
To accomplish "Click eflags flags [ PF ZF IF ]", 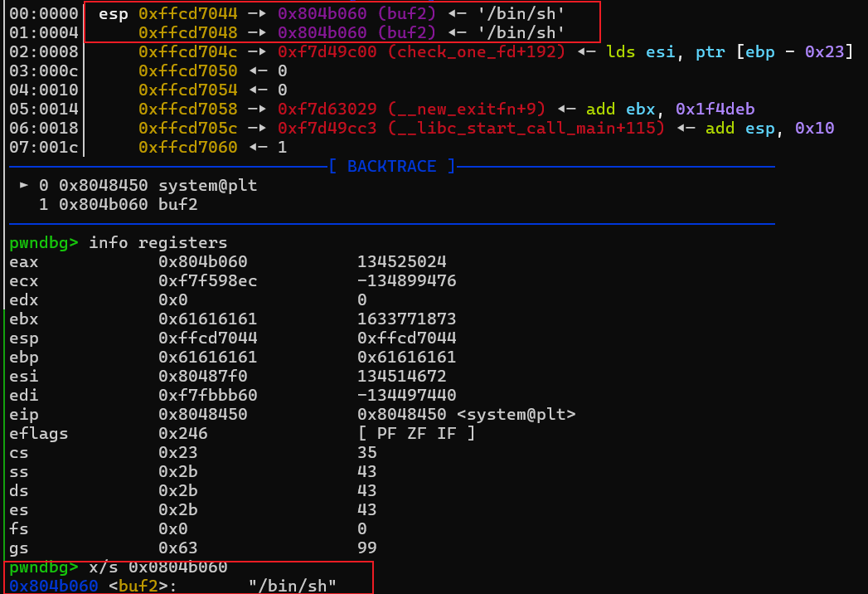I will pos(416,433).
